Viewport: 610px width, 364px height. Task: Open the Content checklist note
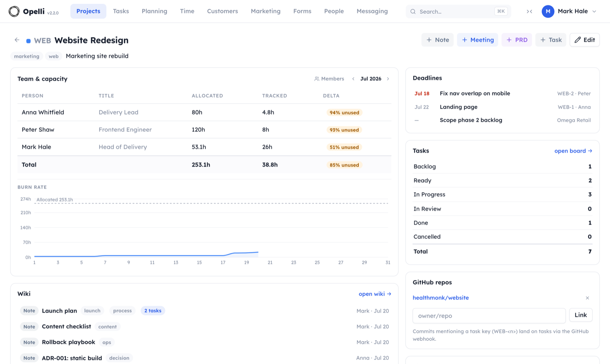66,327
